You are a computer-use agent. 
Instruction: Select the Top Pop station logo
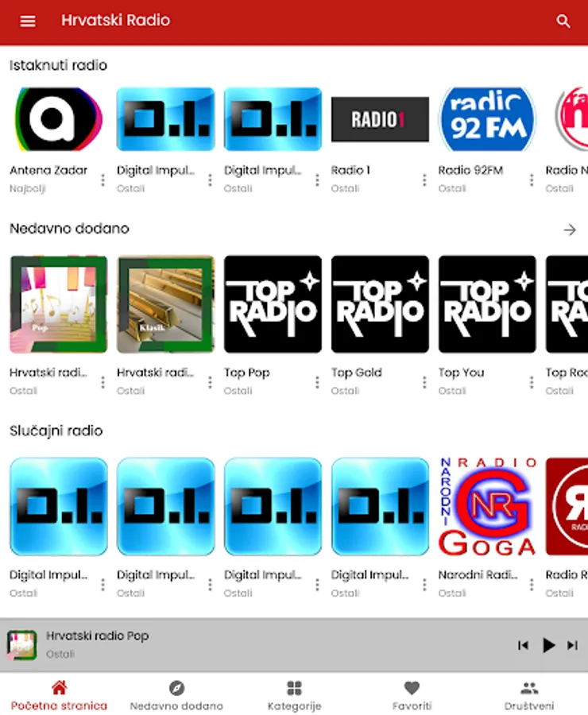(x=273, y=304)
